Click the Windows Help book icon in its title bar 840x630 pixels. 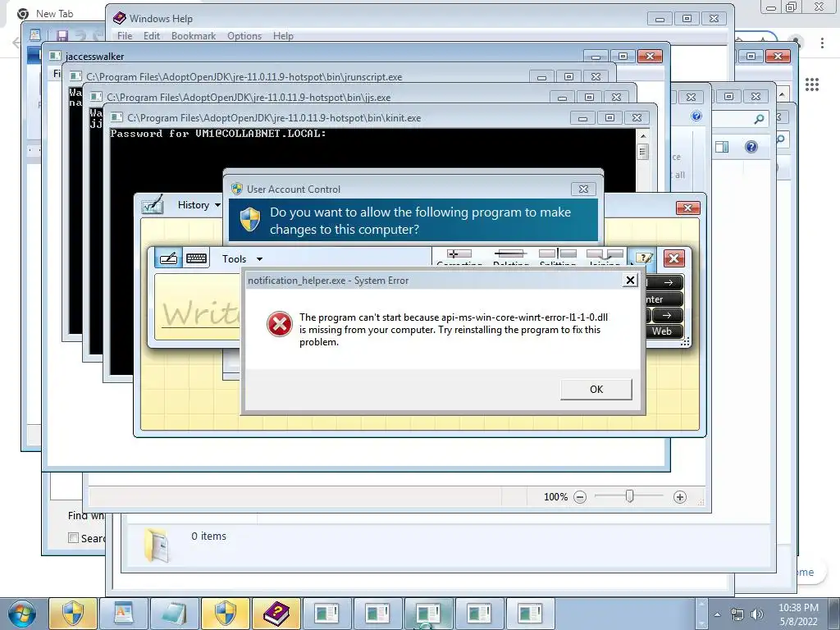click(120, 18)
